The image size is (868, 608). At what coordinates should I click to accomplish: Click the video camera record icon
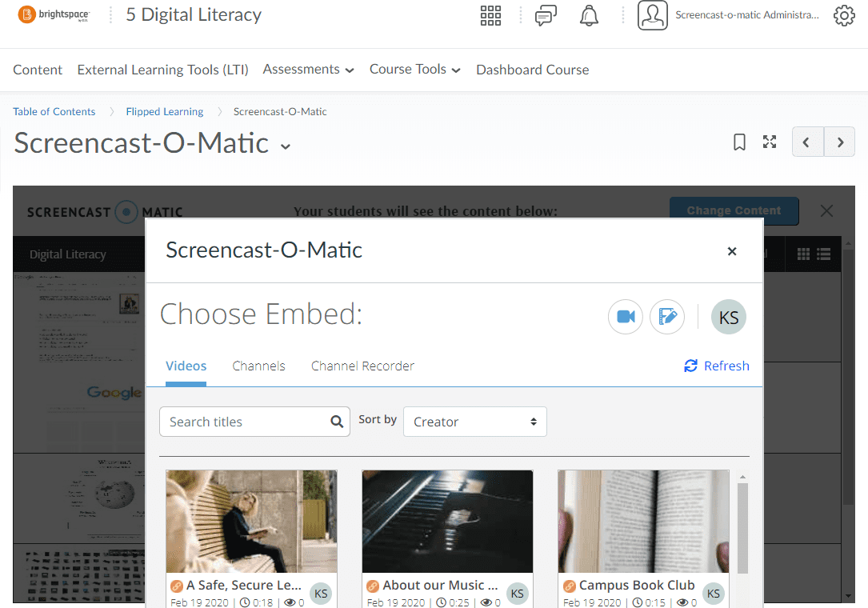tap(626, 317)
